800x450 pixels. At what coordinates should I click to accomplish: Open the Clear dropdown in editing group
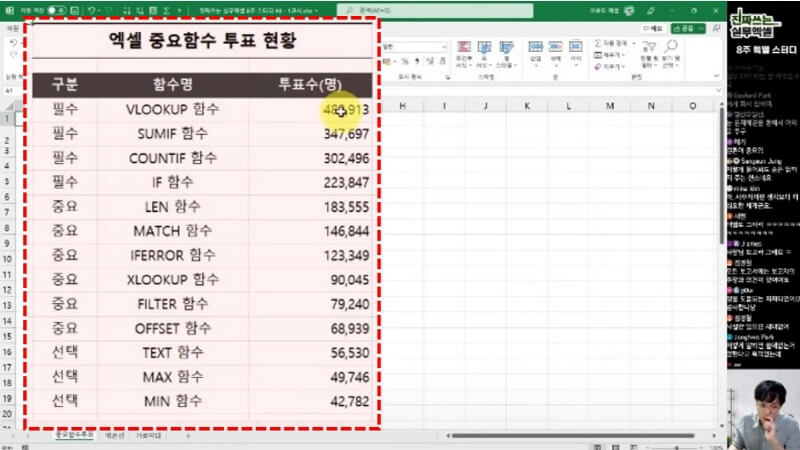[x=609, y=67]
